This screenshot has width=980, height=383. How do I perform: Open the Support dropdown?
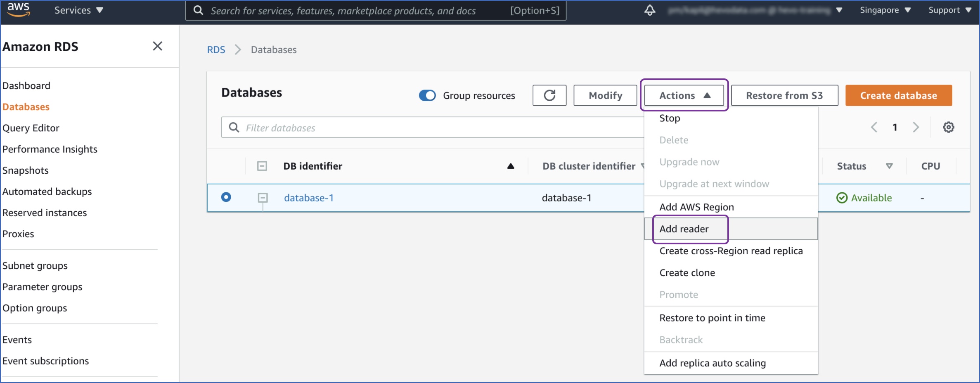point(950,10)
